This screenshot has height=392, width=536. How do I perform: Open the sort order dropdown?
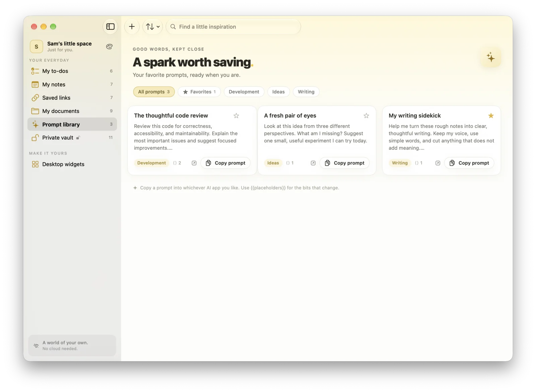click(153, 27)
